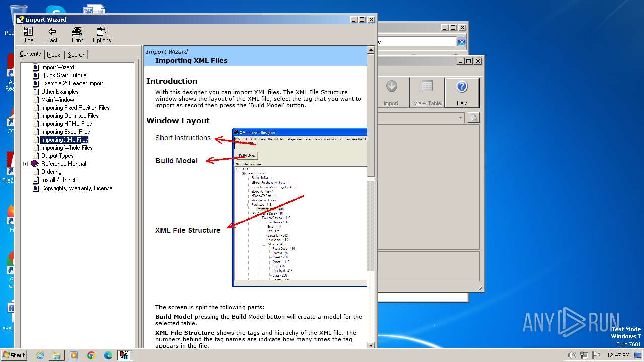Click the 'Window Layout' section heading
Screen dimensions: 644x362
click(178, 120)
